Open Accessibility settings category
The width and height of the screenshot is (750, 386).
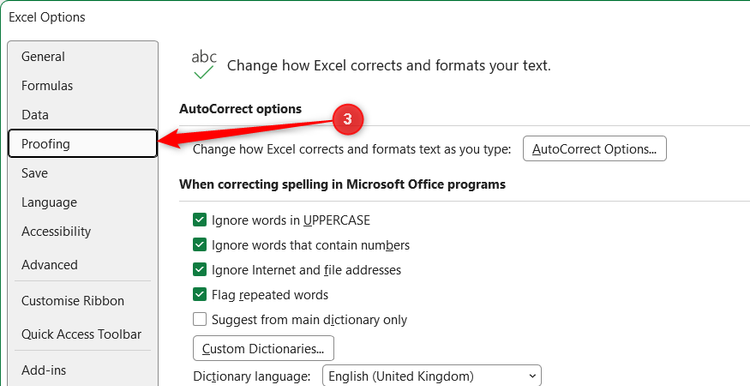tap(83, 231)
